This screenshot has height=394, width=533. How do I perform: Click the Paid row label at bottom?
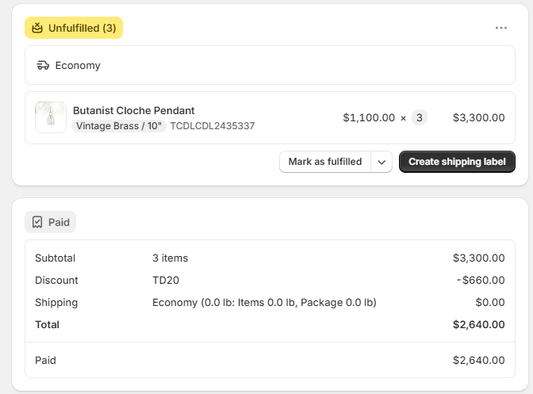click(46, 360)
